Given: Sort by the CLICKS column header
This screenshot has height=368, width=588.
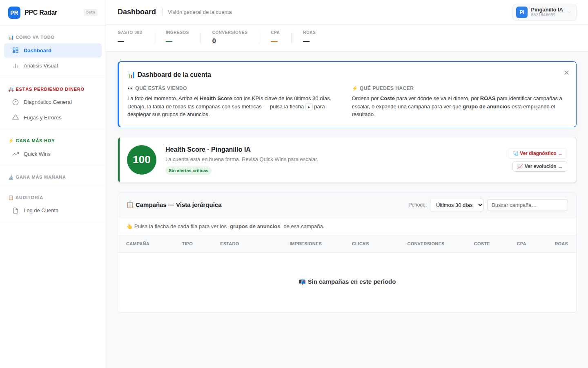Looking at the screenshot, I should [x=360, y=244].
